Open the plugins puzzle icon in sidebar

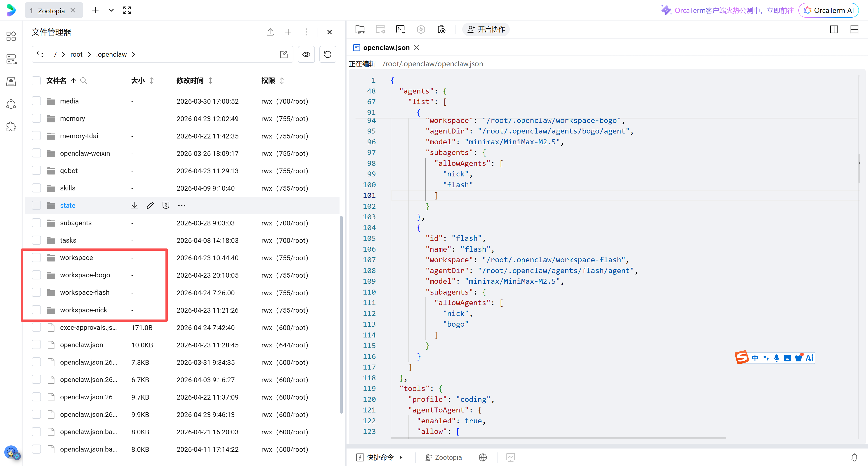click(11, 126)
